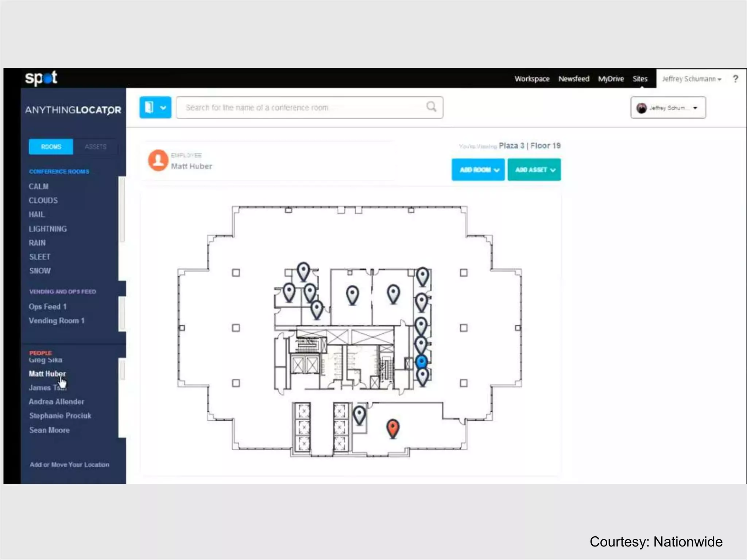Screen dimensions: 747x560
Task: Click the help question mark icon
Action: pyautogui.click(x=735, y=79)
